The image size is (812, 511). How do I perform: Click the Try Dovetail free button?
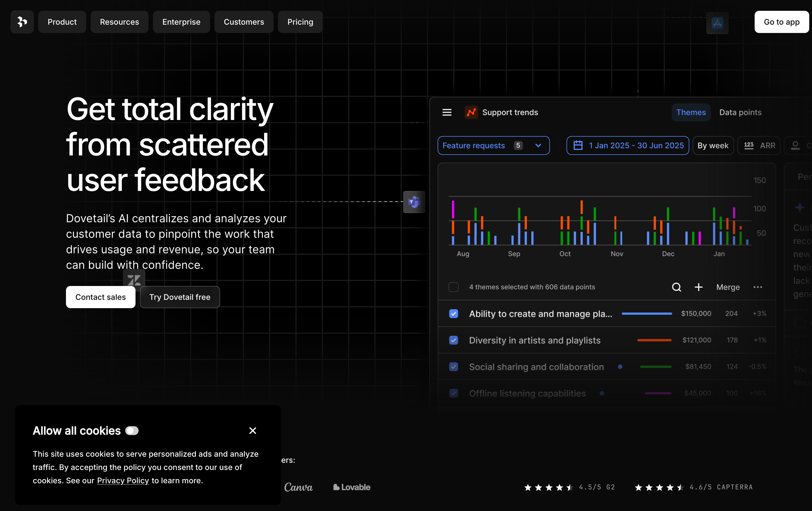tap(180, 297)
